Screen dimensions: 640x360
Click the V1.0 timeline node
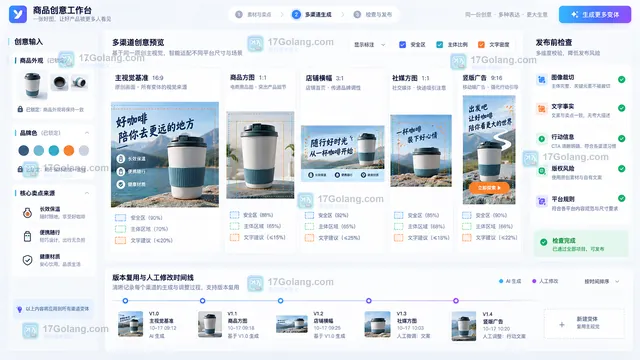pos(125,301)
